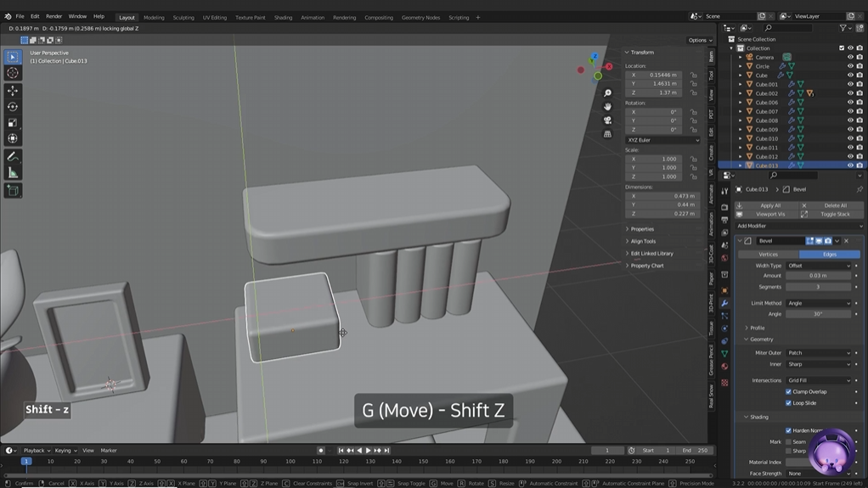Click the Toggle Stack button
This screenshot has height=488, width=868.
[831, 214]
